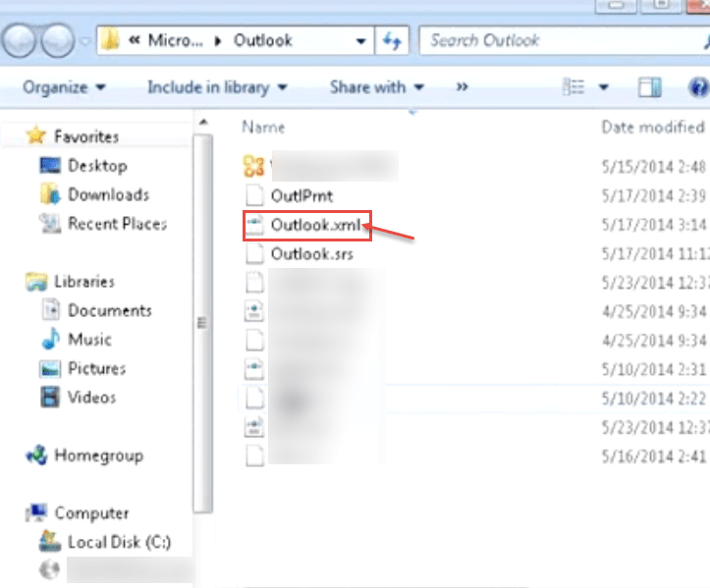
Task: Click the Libraries folder icon
Action: tap(36, 281)
